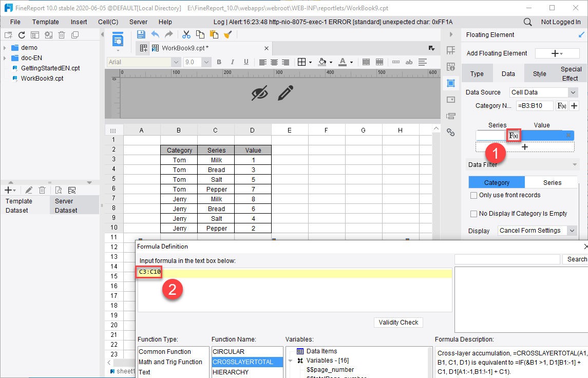Click the plus button beside Category Name
The width and height of the screenshot is (588, 378).
(574, 106)
